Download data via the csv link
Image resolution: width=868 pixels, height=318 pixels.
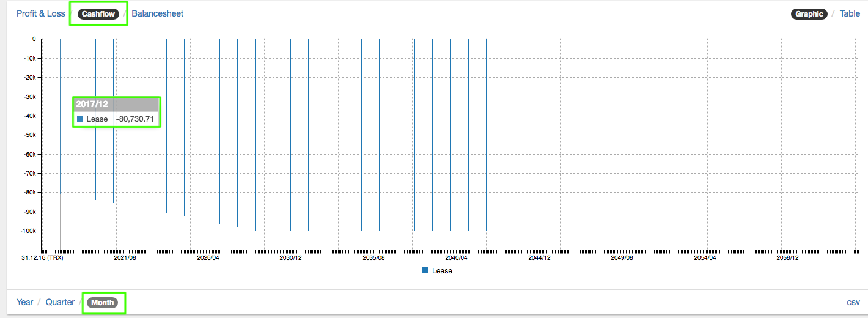(853, 302)
